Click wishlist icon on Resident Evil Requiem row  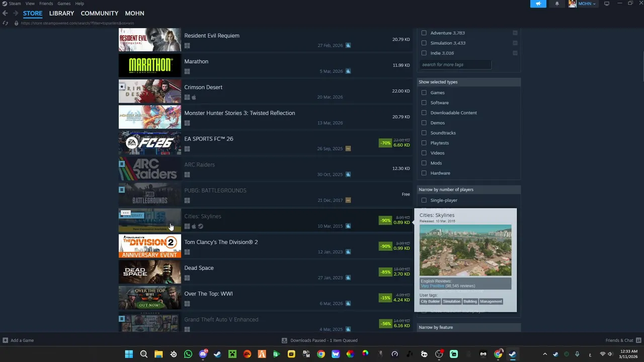click(348, 45)
